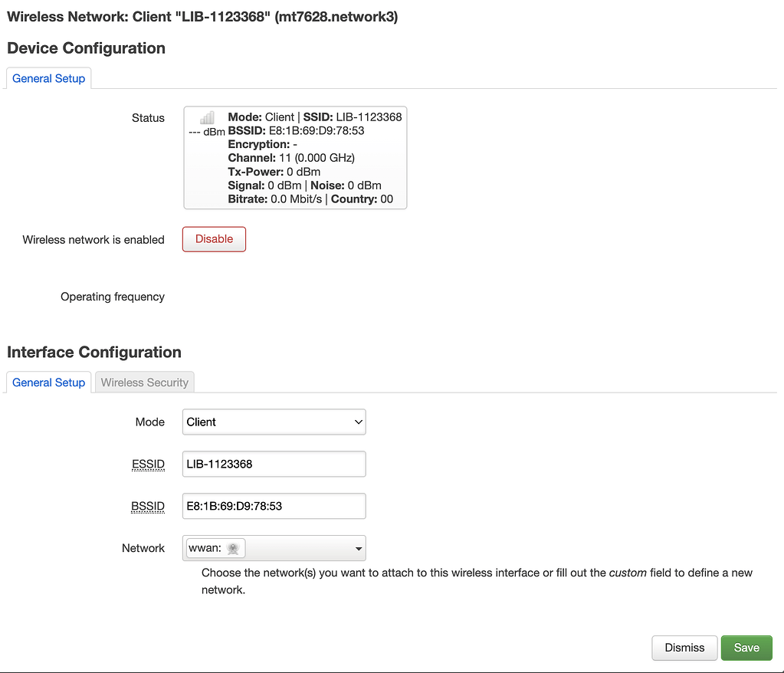Select General Setup under Interface Configuration
This screenshot has width=784, height=673.
(48, 382)
